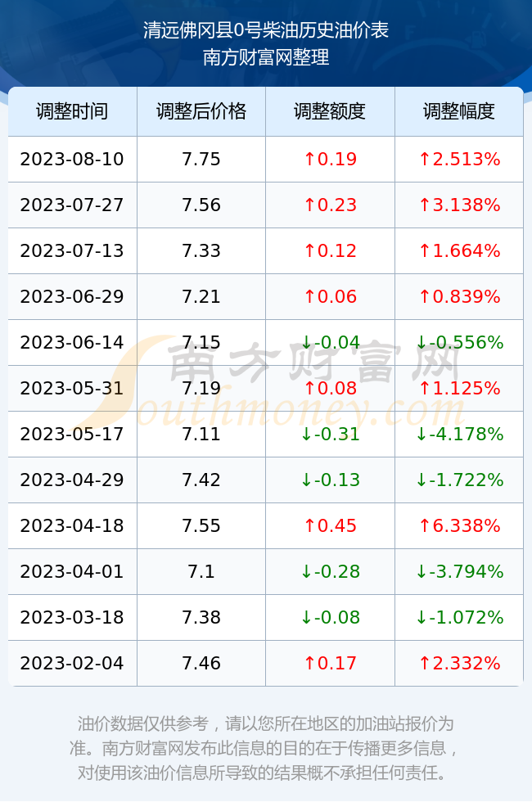
Task: Select the 7.55 price cell
Action: [201, 525]
